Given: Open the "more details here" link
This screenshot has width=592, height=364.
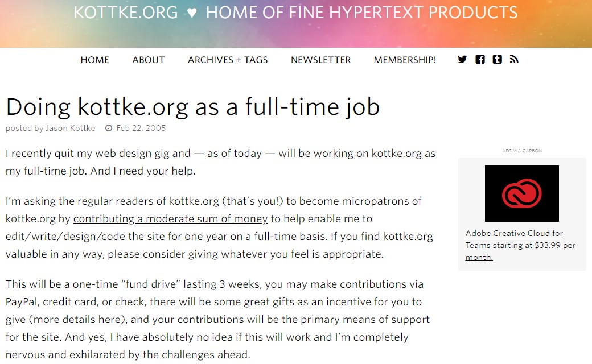Looking at the screenshot, I should pos(77,320).
